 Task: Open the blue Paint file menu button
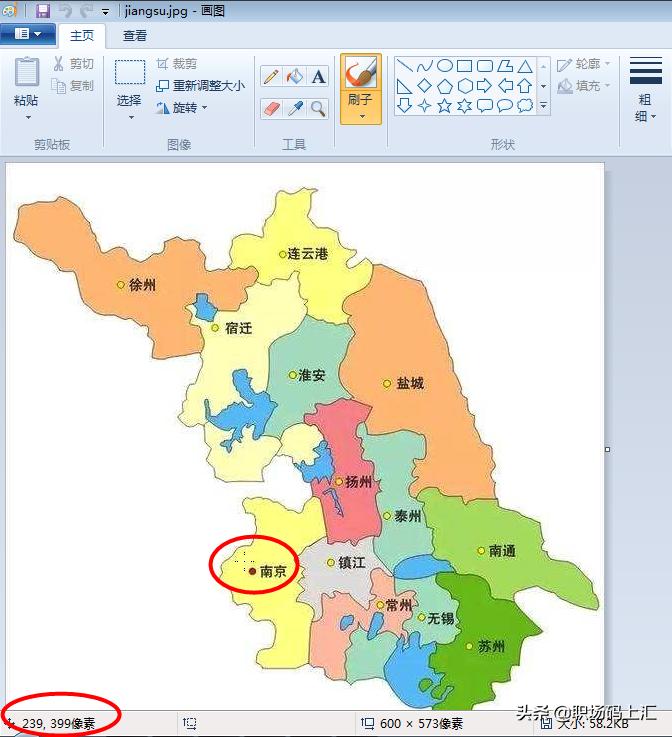coord(28,34)
